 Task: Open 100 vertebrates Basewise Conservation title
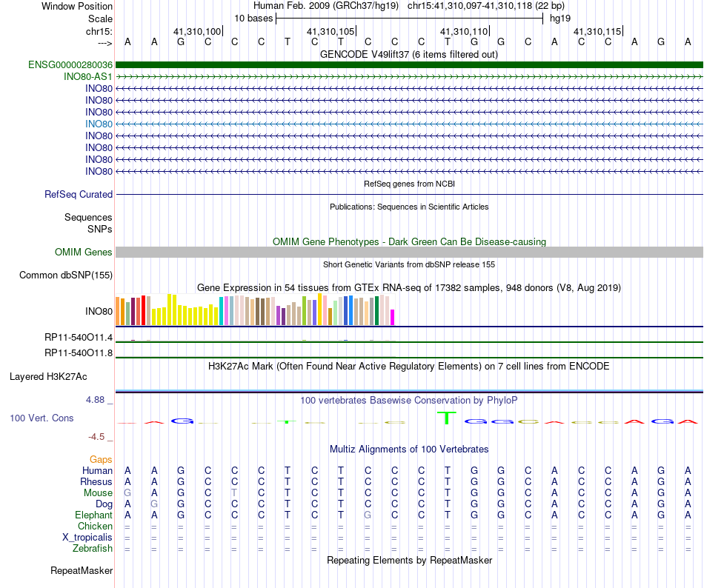[408, 400]
